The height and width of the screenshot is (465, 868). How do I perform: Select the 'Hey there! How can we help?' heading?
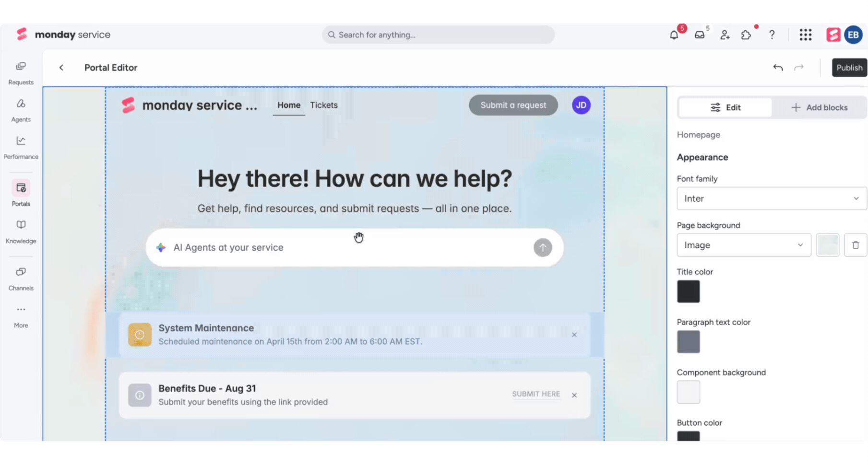[355, 178]
